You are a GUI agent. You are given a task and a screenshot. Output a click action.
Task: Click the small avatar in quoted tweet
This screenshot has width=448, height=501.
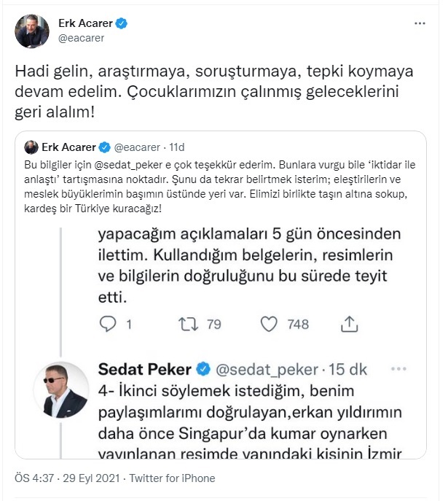pyautogui.click(x=31, y=147)
